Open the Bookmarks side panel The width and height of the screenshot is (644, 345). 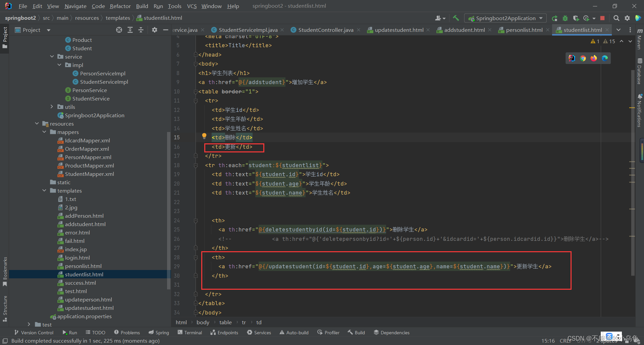tap(5, 271)
